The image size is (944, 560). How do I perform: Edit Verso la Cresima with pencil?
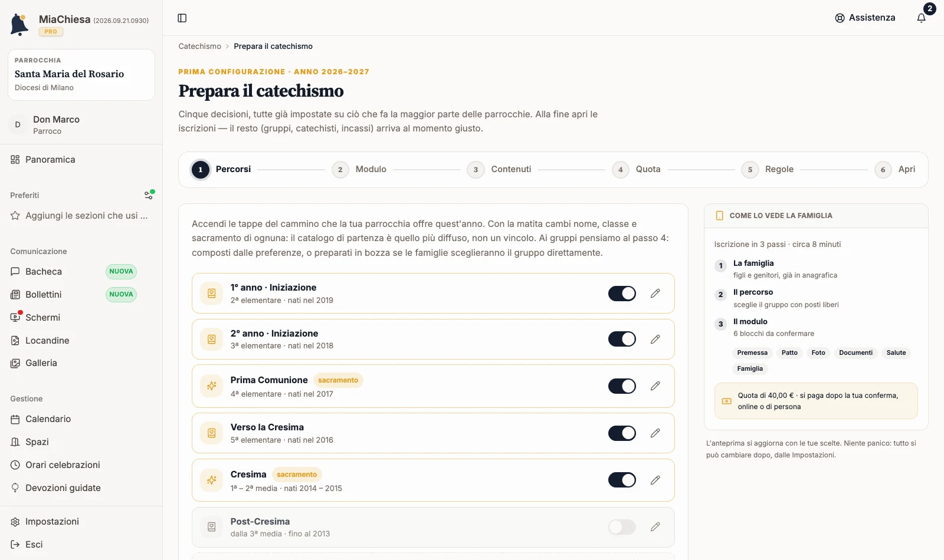655,433
